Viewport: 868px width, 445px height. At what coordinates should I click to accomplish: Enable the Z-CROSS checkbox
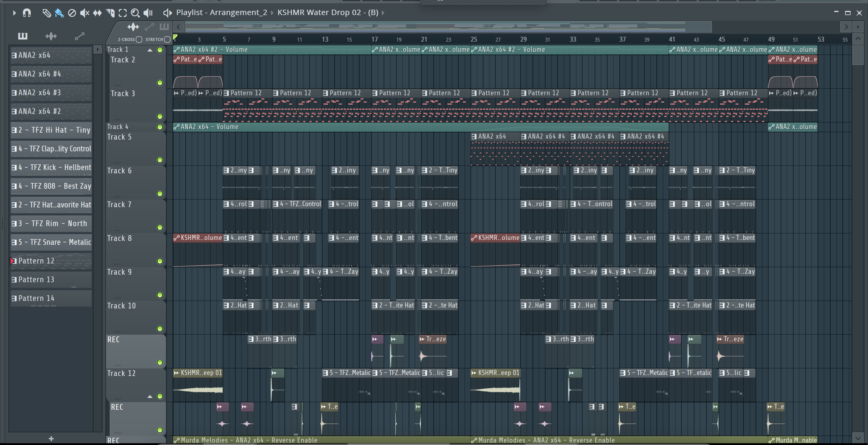(x=139, y=39)
